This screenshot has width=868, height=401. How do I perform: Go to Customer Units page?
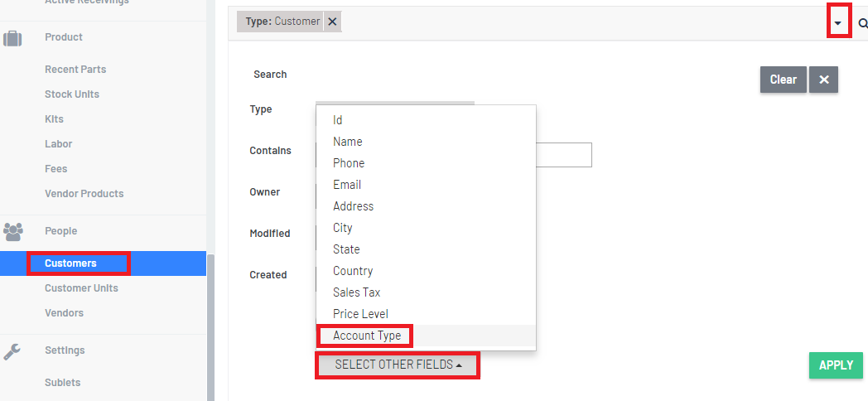click(x=81, y=288)
